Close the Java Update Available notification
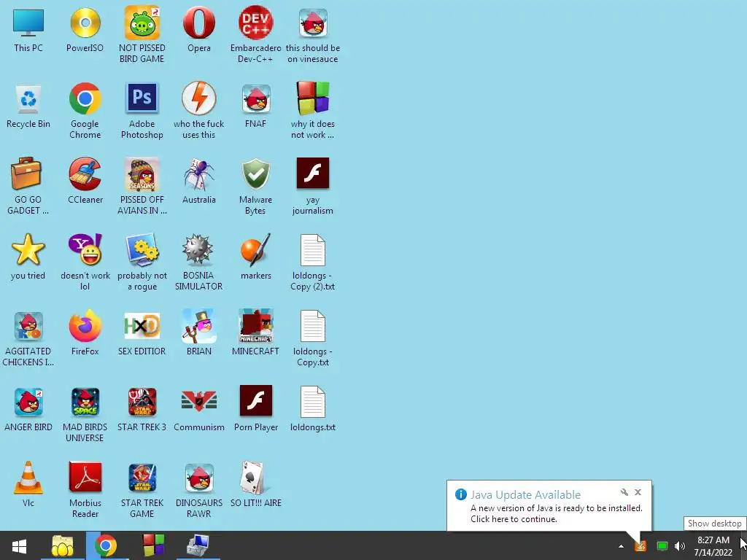This screenshot has height=560, width=747. [638, 492]
